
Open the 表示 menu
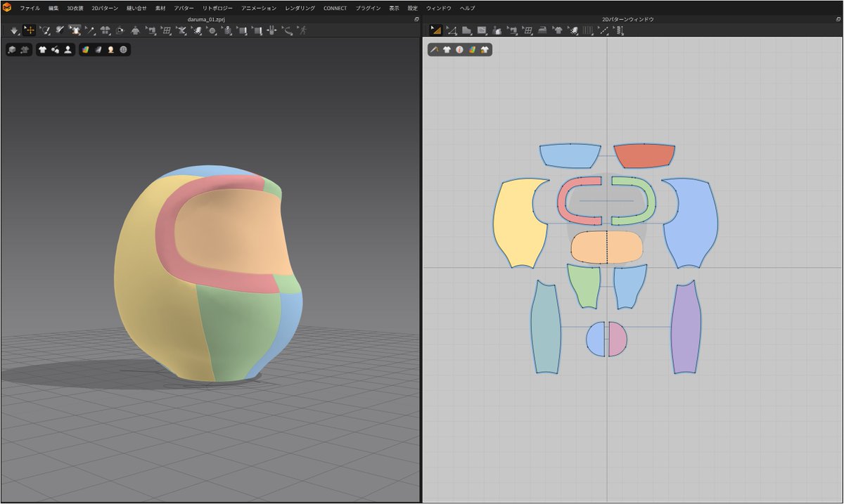coord(394,8)
